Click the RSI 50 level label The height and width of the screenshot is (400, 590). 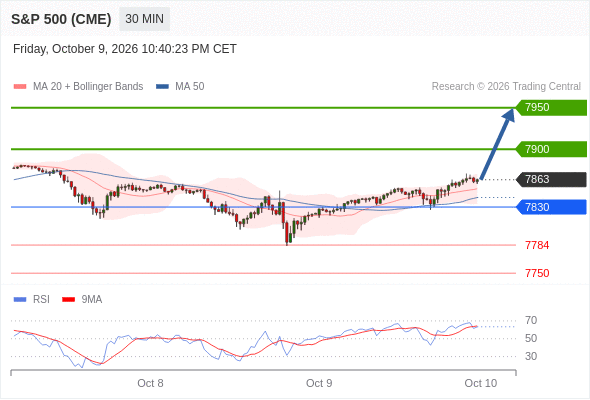(531, 338)
